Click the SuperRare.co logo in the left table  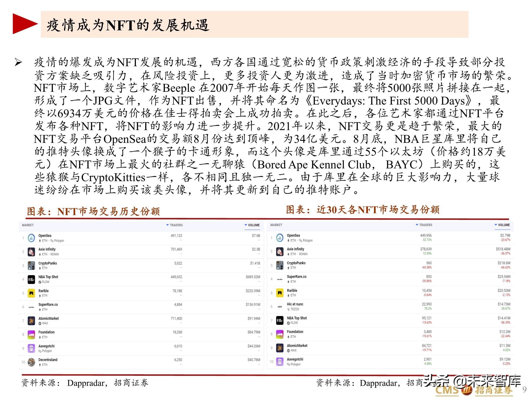click(31, 307)
